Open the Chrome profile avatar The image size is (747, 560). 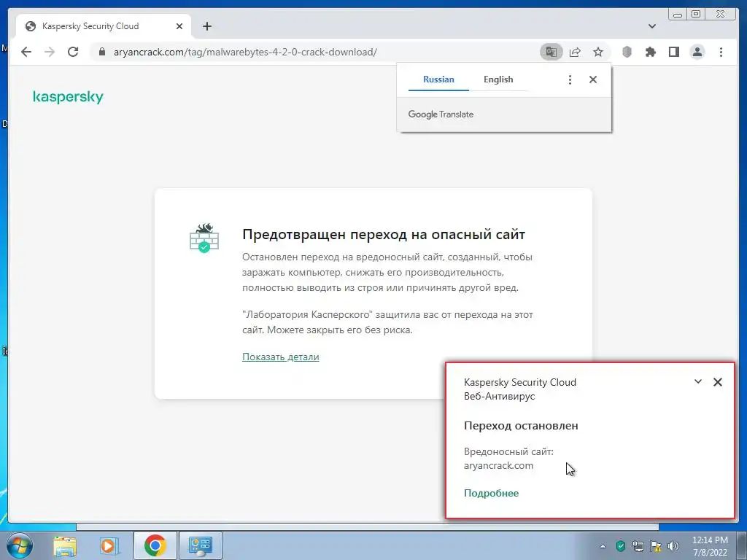(697, 52)
